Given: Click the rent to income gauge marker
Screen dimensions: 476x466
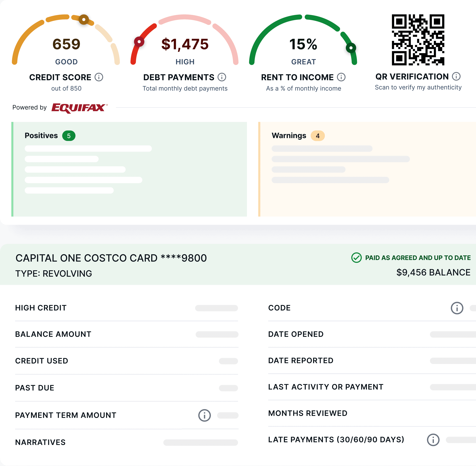Looking at the screenshot, I should (351, 48).
